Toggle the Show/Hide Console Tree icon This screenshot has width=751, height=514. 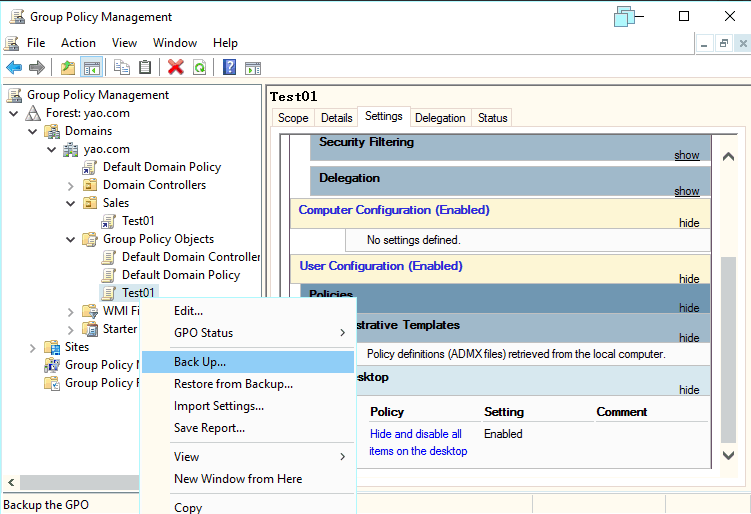tap(92, 68)
